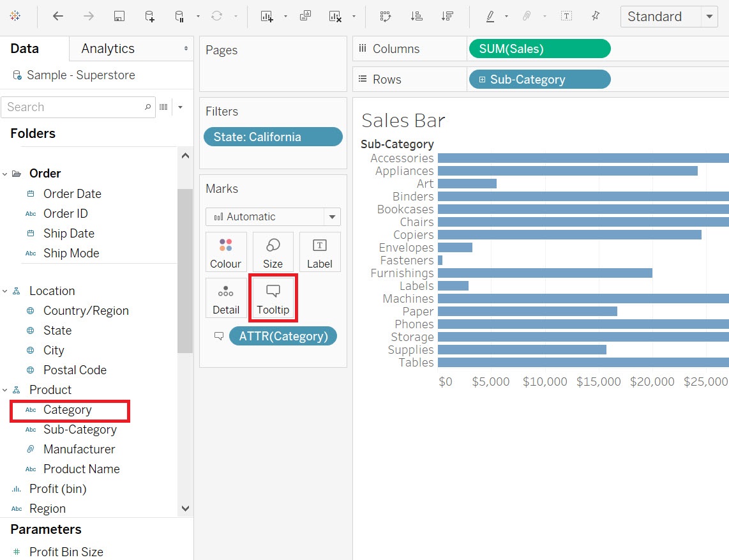Select the Ship Mode field
Screen dimensions: 729x560
pyautogui.click(x=71, y=253)
